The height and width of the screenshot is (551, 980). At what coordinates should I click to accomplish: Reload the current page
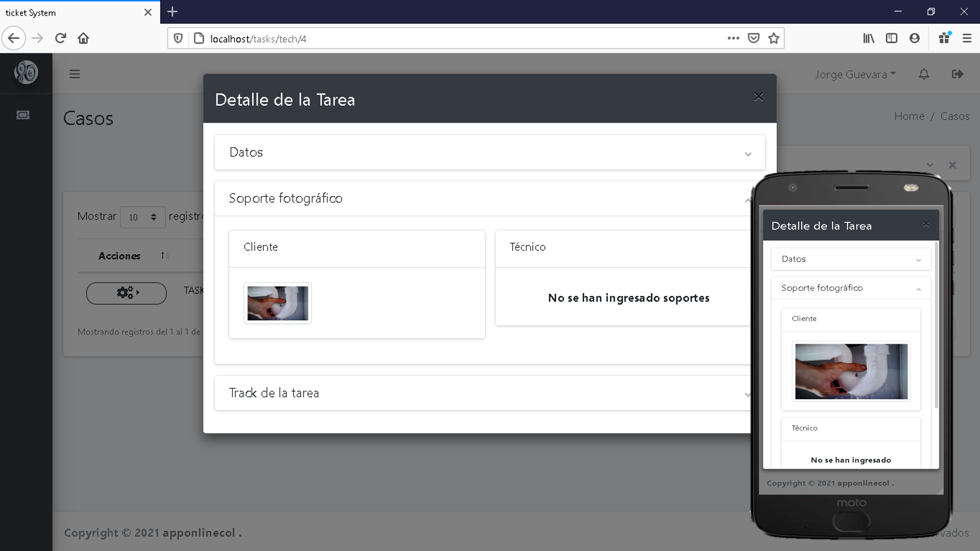pyautogui.click(x=60, y=38)
